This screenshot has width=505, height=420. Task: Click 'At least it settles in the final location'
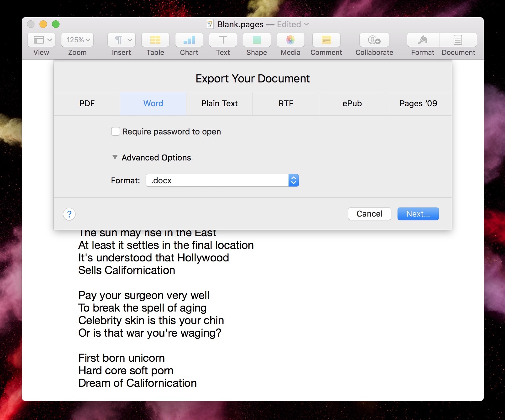tap(166, 245)
